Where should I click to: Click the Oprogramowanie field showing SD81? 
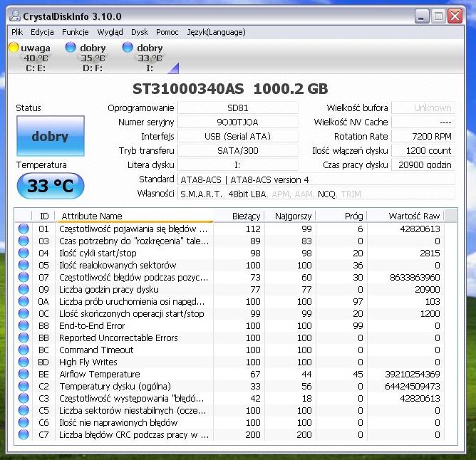[x=238, y=108]
